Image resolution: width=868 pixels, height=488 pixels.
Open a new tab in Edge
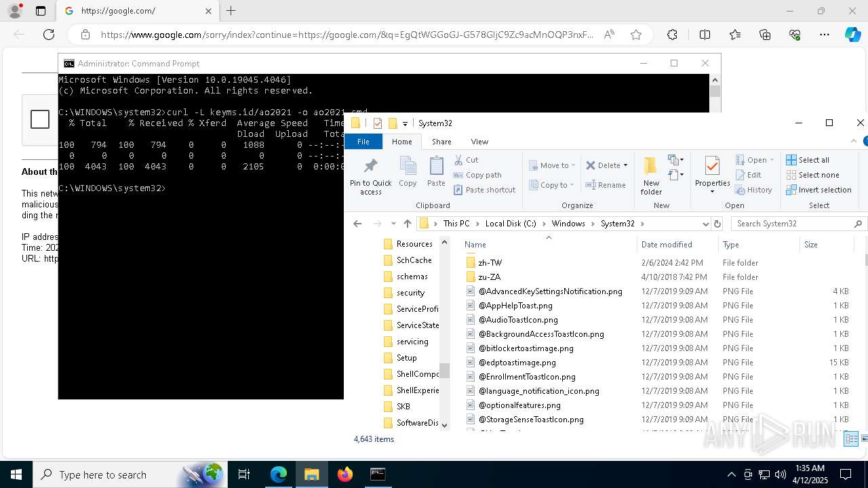(x=231, y=11)
